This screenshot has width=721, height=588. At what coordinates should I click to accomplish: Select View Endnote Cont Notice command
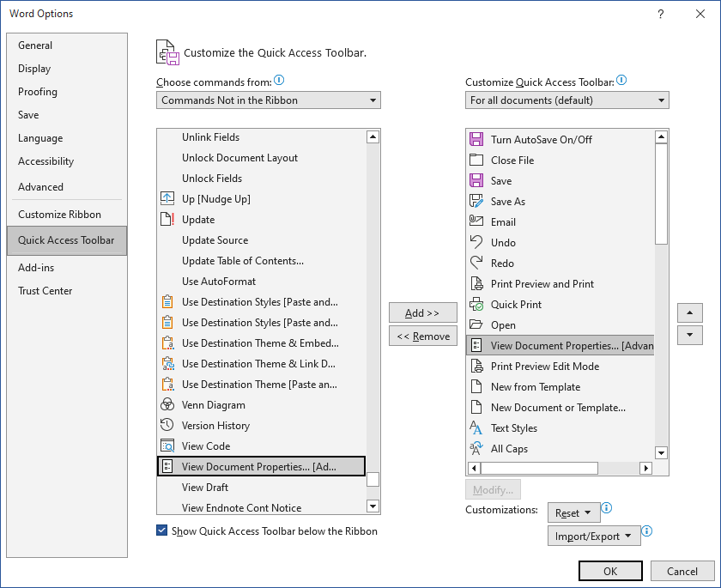pyautogui.click(x=261, y=507)
